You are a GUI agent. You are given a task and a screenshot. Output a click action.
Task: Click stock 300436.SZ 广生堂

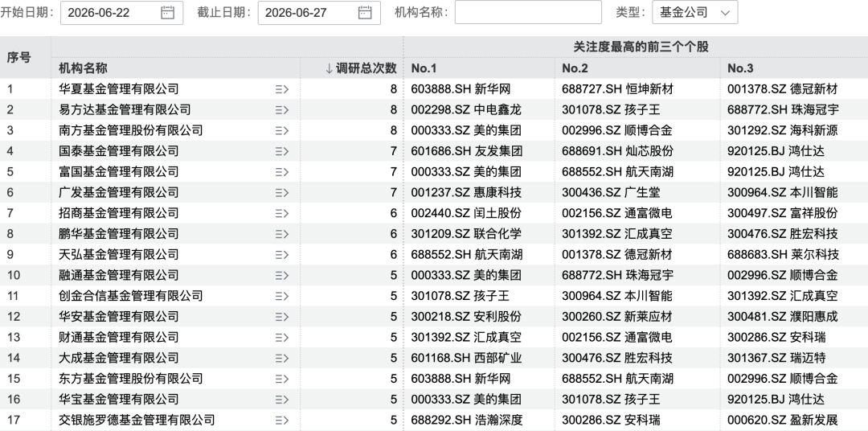point(611,193)
